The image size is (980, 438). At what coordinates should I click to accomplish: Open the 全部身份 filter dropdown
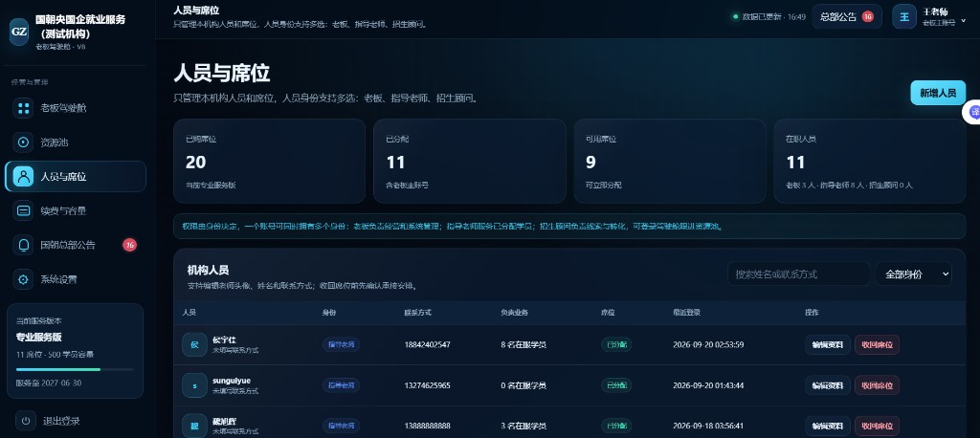click(913, 274)
